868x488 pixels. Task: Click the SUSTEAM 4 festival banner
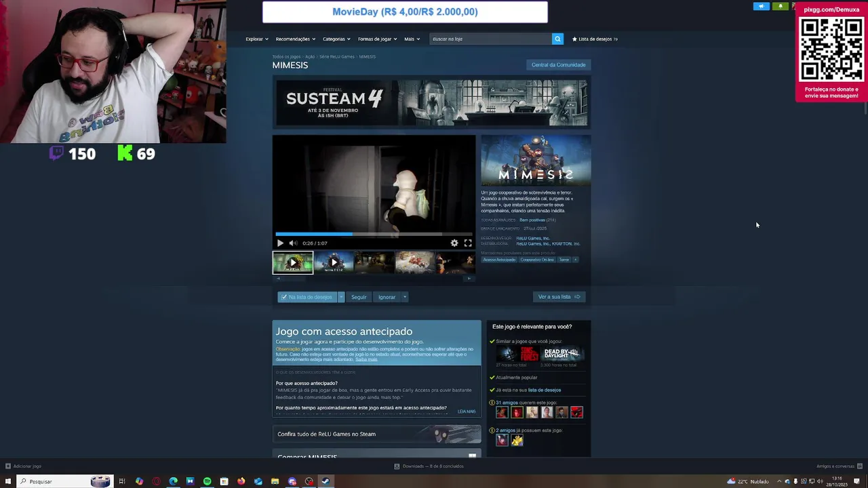pyautogui.click(x=431, y=103)
